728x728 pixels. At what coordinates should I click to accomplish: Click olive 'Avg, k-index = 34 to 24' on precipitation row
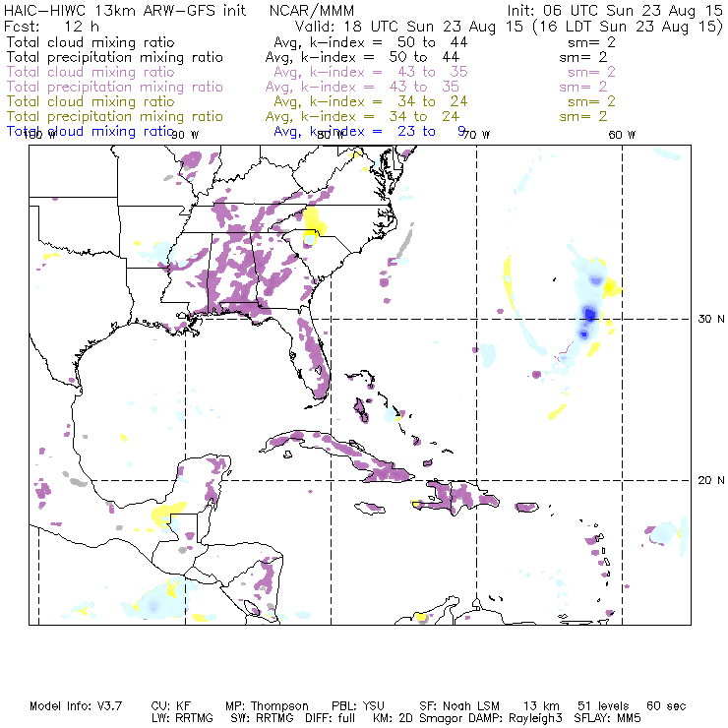pos(362,116)
